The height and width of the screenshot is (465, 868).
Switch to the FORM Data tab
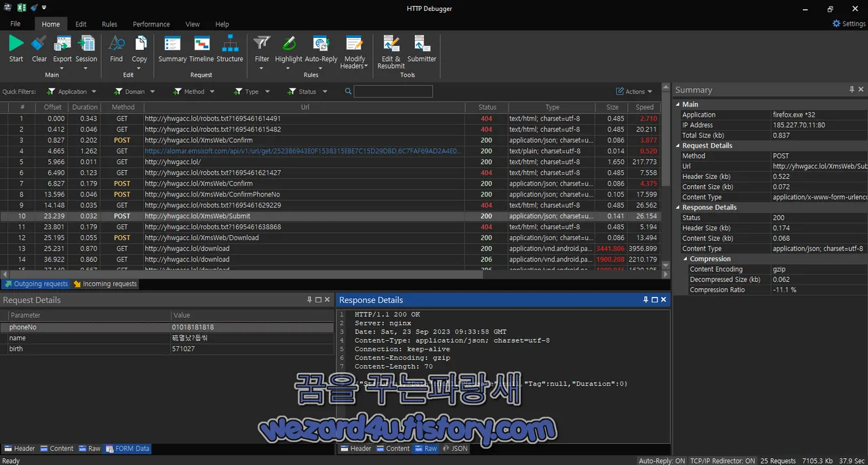(127, 448)
